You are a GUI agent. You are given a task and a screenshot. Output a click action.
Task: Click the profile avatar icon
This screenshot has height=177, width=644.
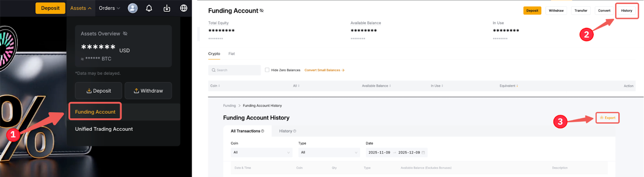(132, 8)
